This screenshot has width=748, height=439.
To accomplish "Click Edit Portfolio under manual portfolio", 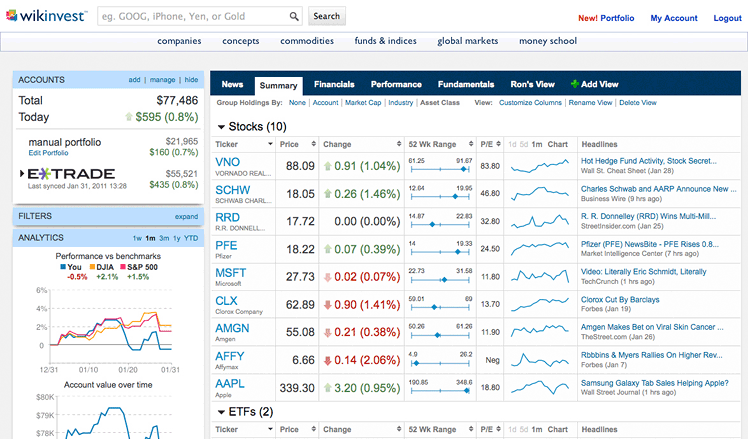I will tap(48, 153).
